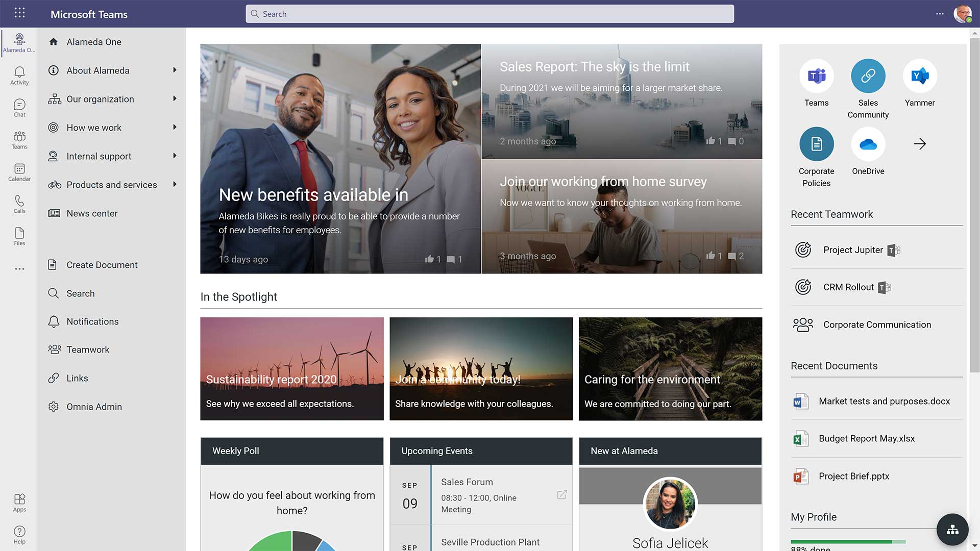The image size is (980, 551).
Task: Click the Teams badge next to CRM Rollout
Action: point(885,287)
